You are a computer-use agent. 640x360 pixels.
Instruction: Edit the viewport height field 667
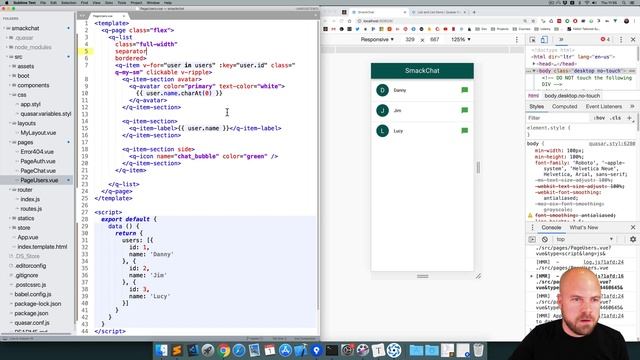(x=434, y=40)
